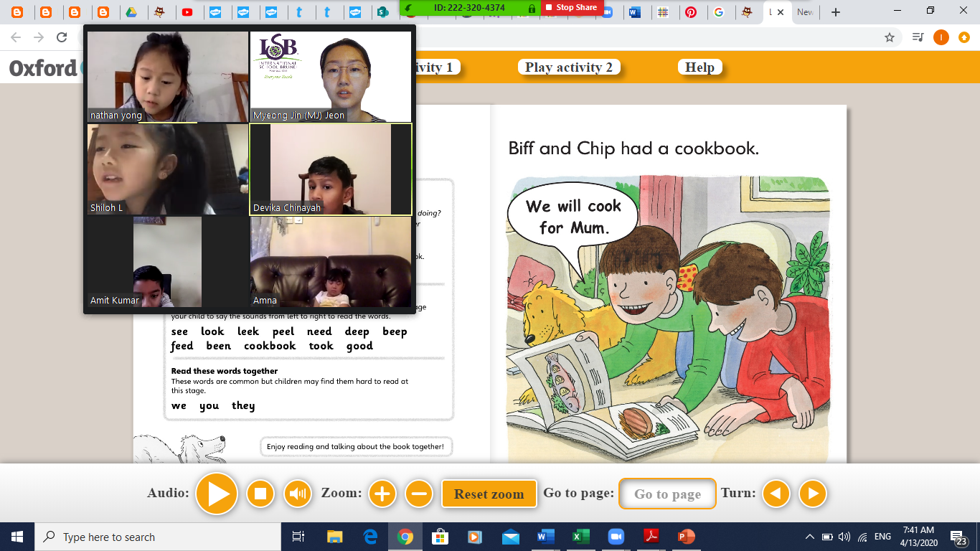
Task: Toggle the audio speaker volume button
Action: [298, 494]
